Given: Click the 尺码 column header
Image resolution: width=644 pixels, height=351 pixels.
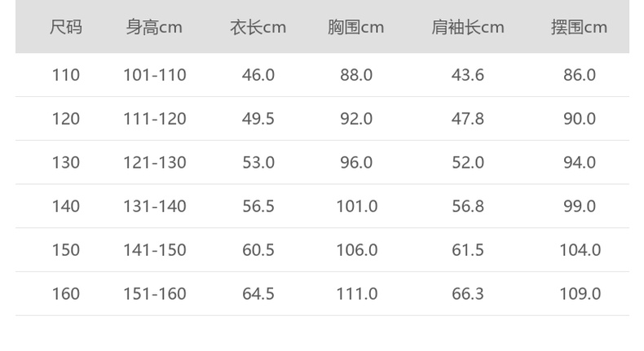Looking at the screenshot, I should (x=66, y=28).
